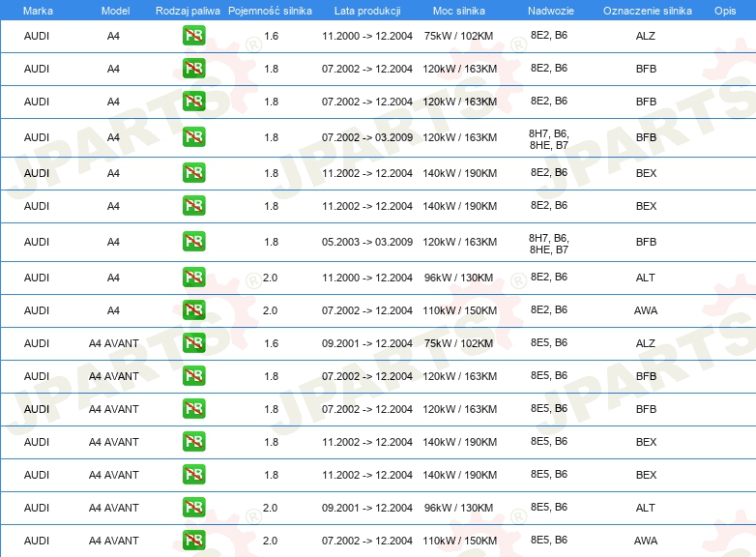Viewport: 756px width, 557px height.
Task: Select the date range 05.2003 -> 03.2009
Action: click(x=367, y=242)
